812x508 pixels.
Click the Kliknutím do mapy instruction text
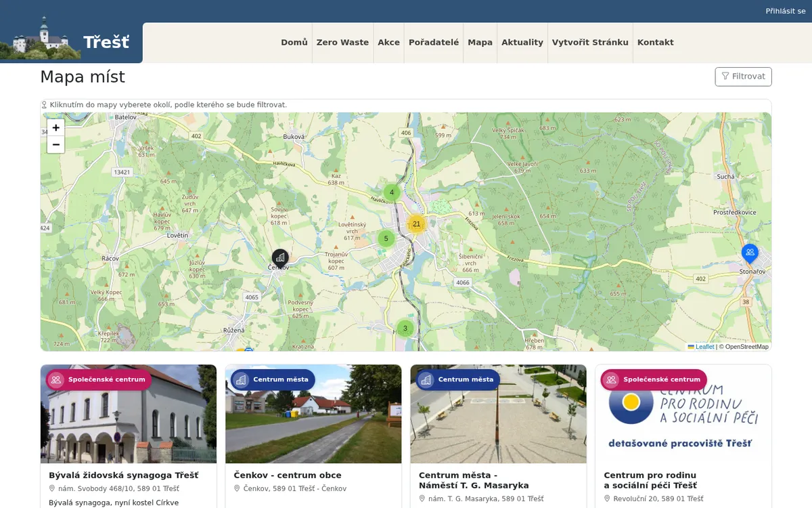(x=168, y=105)
